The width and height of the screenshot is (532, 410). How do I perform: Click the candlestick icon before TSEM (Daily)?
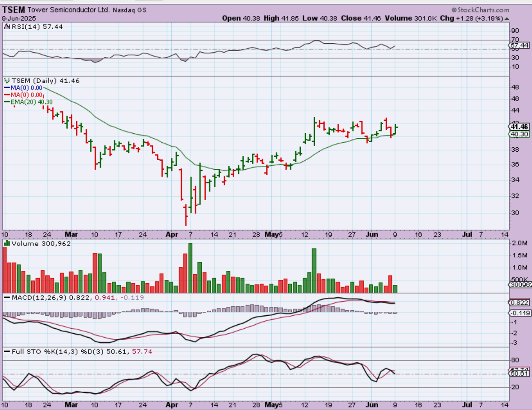[x=7, y=81]
